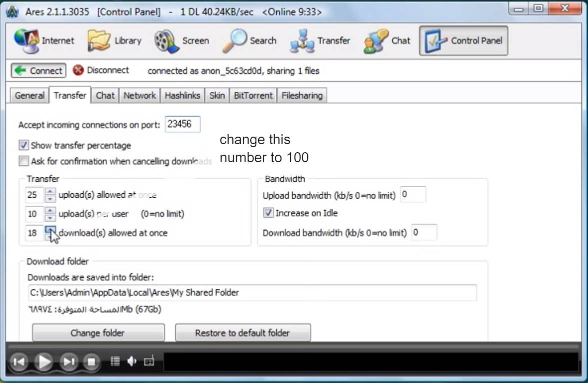The width and height of the screenshot is (588, 383).
Task: Stop playback with the square stop button
Action: coord(91,361)
